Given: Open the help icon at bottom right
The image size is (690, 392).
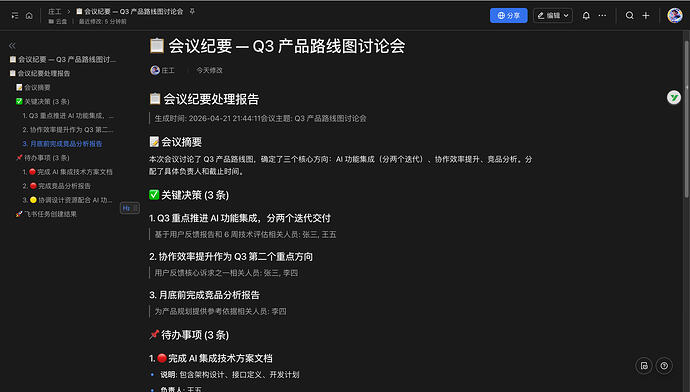Looking at the screenshot, I should coord(664,366).
